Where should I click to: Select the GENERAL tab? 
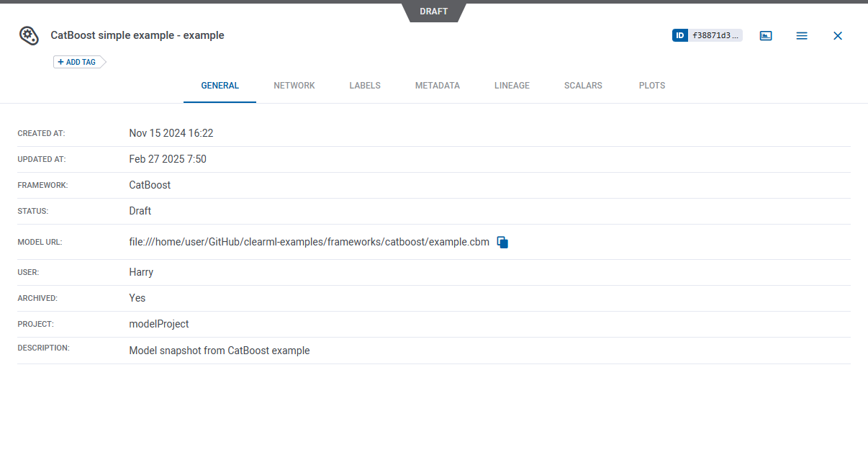(220, 86)
